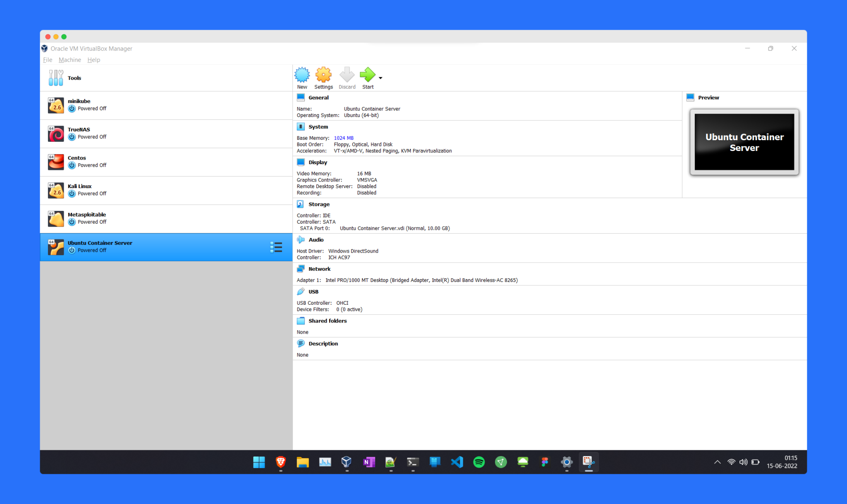Expand the Start button dropdown arrow
847x504 pixels.
pyautogui.click(x=380, y=78)
